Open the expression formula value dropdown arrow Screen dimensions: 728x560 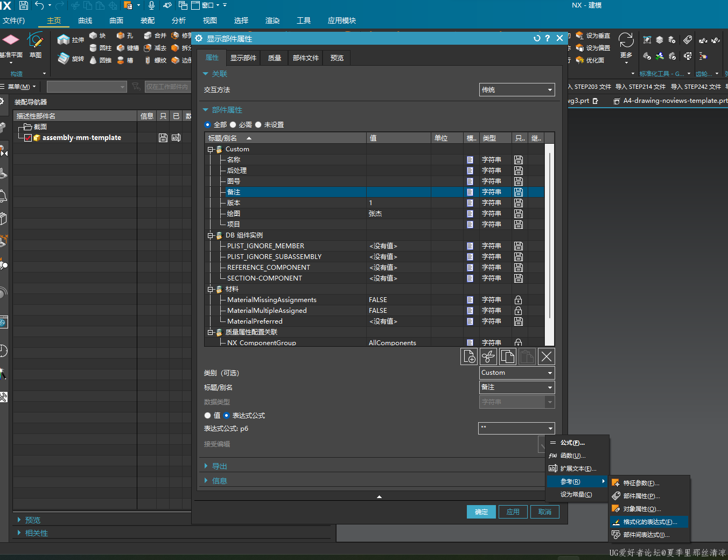point(550,429)
